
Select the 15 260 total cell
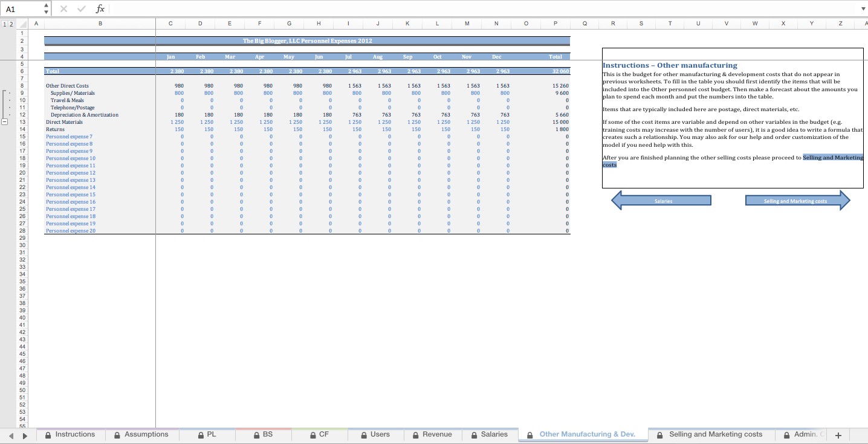click(x=555, y=86)
